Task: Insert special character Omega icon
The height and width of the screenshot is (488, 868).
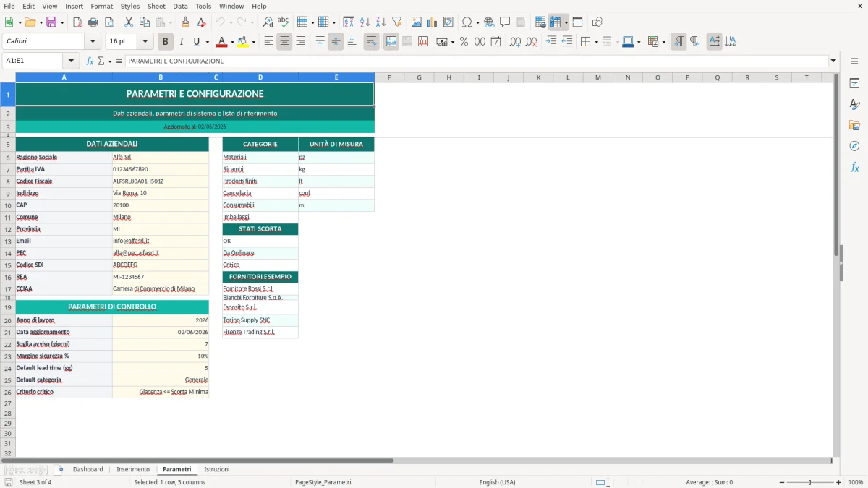Action: pos(467,22)
